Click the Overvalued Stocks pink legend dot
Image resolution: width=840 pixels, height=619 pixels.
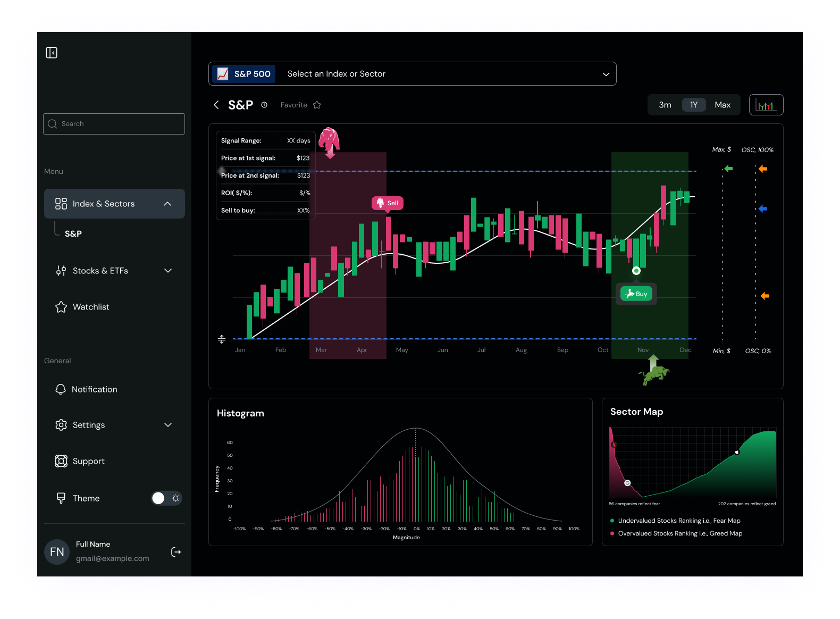[612, 533]
